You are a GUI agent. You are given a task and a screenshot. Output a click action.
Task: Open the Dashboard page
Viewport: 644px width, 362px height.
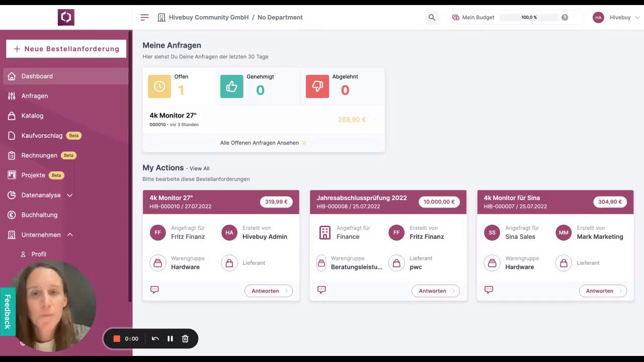coord(66,76)
